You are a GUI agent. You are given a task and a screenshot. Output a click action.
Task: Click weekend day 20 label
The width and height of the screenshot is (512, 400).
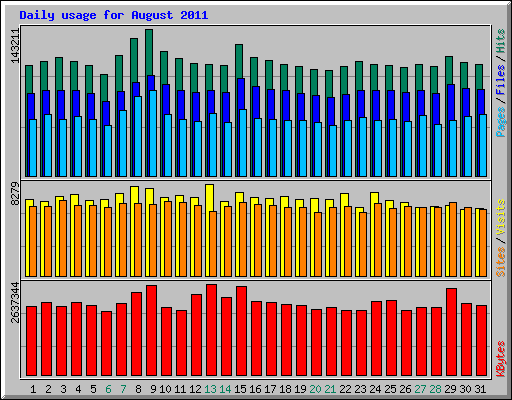coord(315,389)
